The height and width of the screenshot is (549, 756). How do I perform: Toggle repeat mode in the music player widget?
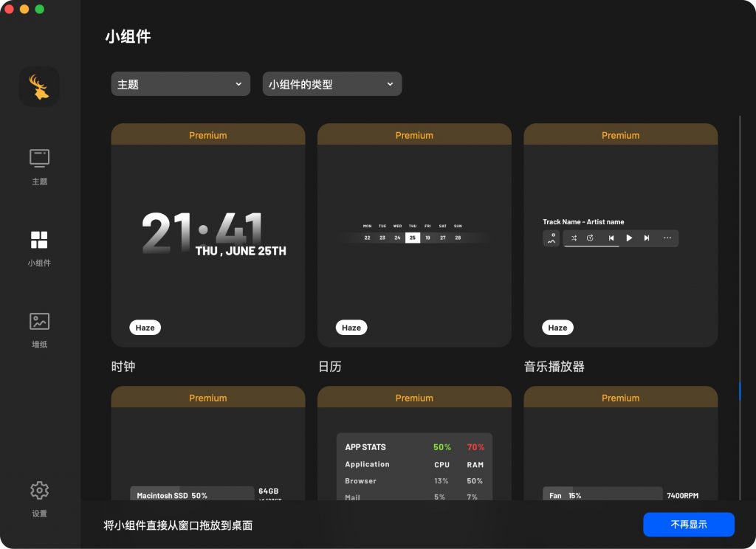click(591, 238)
